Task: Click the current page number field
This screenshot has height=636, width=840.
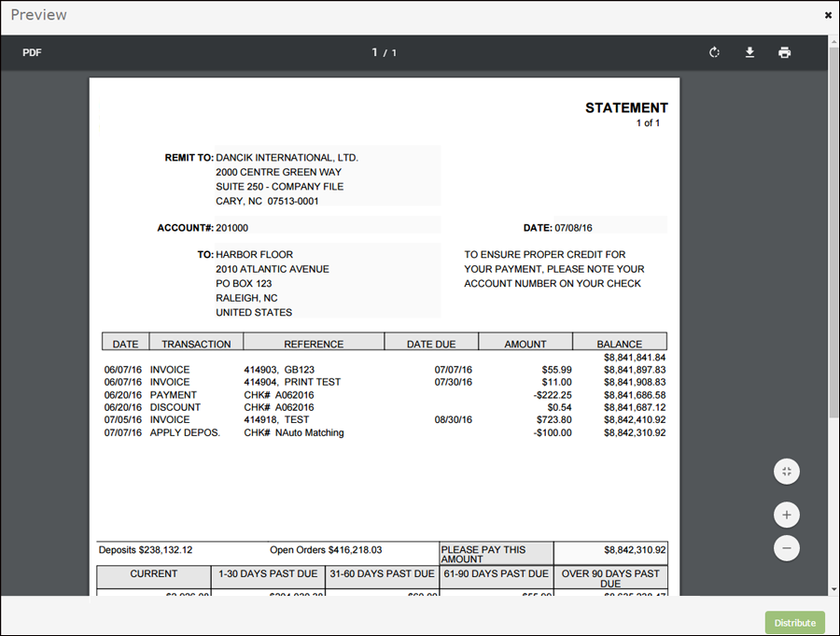Action: coord(375,52)
